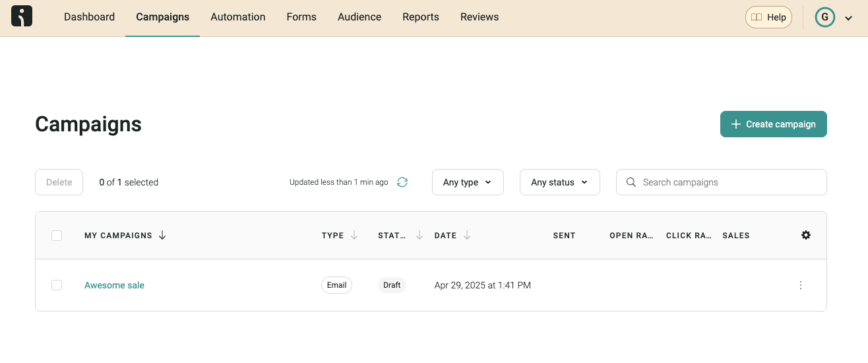
Task: Sort by Type column arrow
Action: pyautogui.click(x=354, y=235)
